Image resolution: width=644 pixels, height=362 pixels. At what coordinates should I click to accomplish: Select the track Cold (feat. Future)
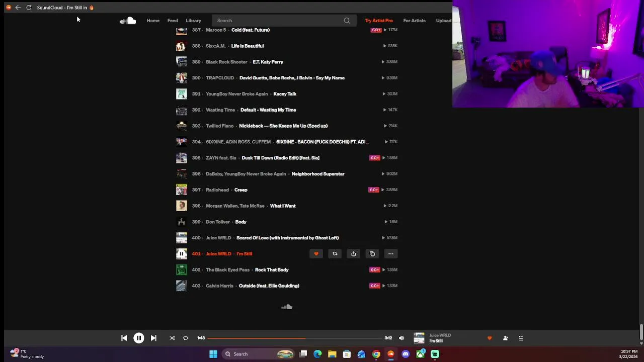pos(251,30)
